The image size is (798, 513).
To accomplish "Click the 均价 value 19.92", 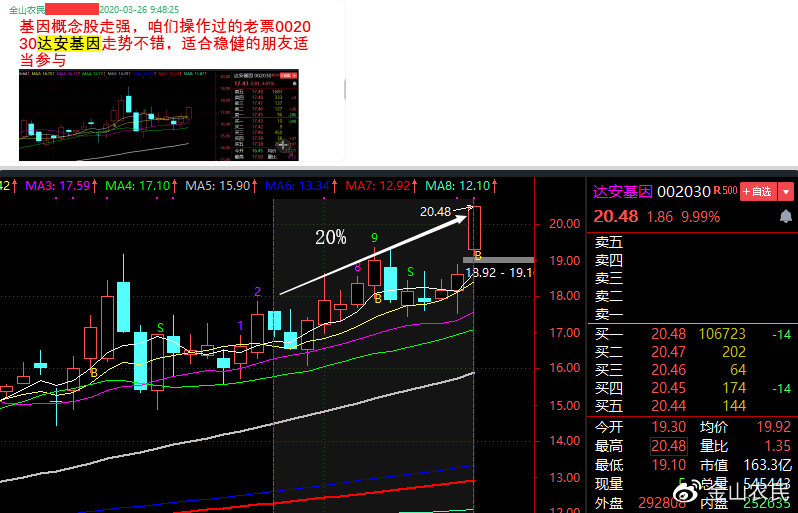I will [774, 426].
